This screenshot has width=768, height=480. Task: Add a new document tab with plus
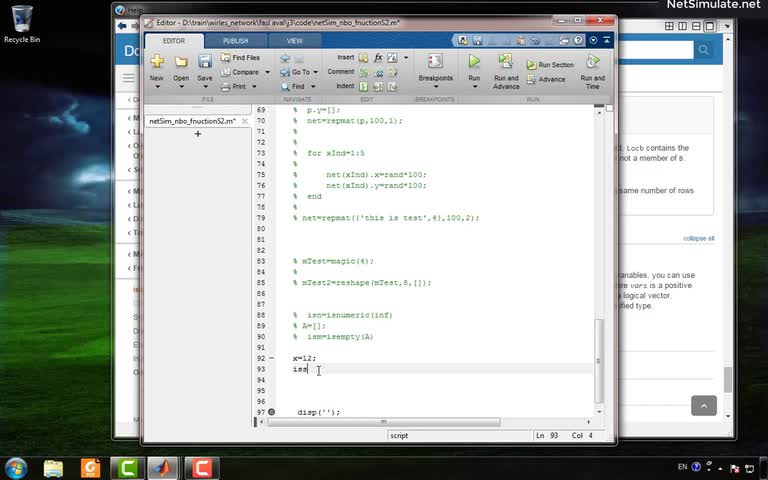[x=198, y=134]
